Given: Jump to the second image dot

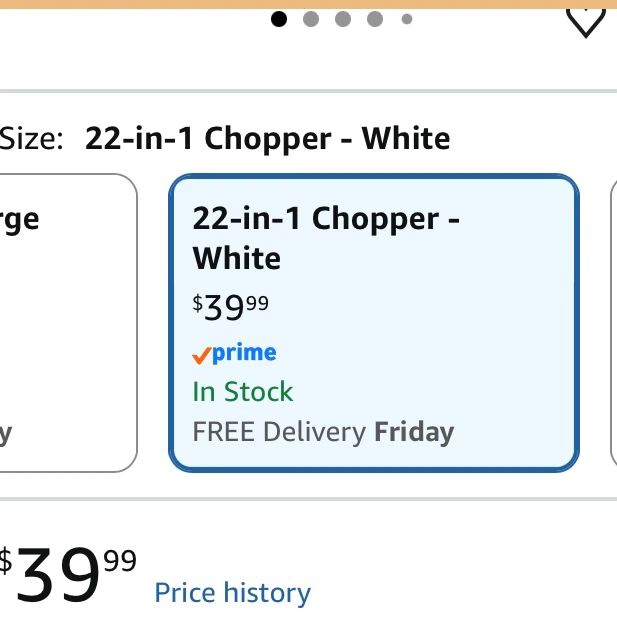Looking at the screenshot, I should [311, 19].
